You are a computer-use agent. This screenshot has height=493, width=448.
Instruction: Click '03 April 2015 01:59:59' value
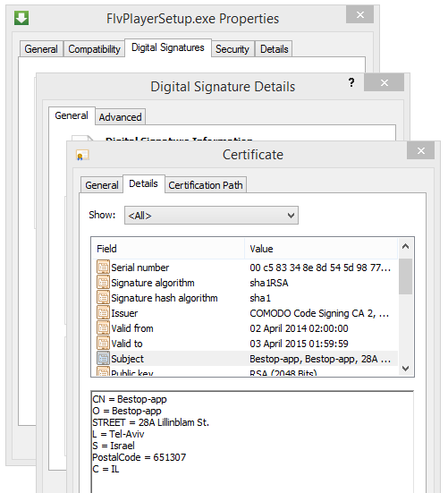point(299,344)
